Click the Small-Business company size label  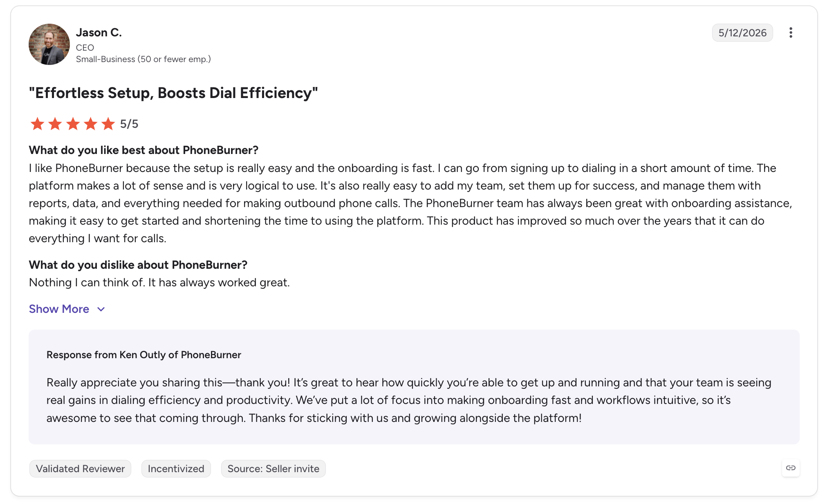pyautogui.click(x=143, y=59)
